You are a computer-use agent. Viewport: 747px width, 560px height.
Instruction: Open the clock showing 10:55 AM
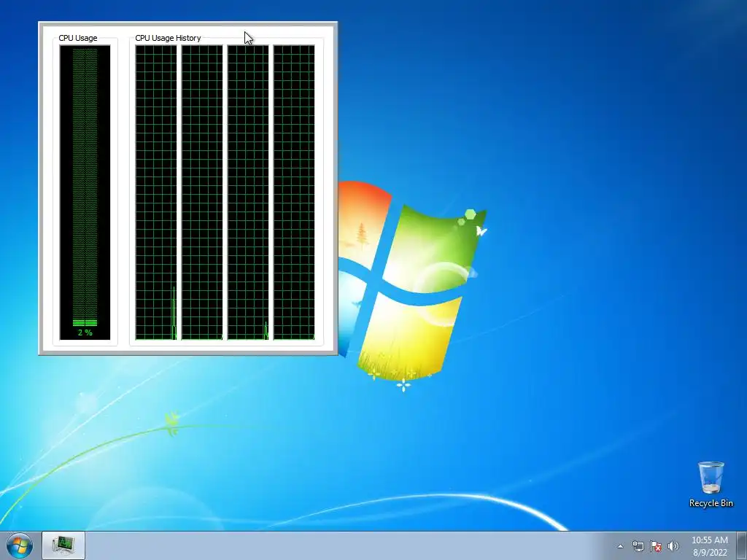point(709,540)
